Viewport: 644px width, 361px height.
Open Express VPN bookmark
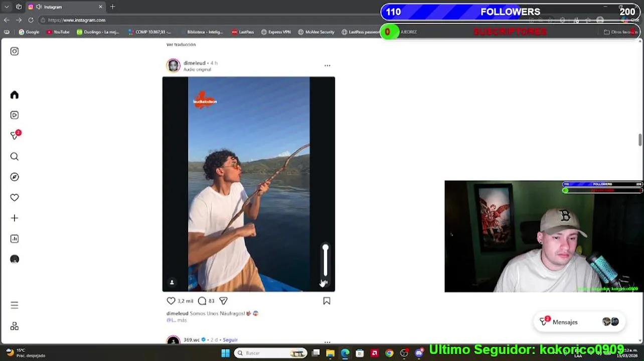pyautogui.click(x=275, y=32)
